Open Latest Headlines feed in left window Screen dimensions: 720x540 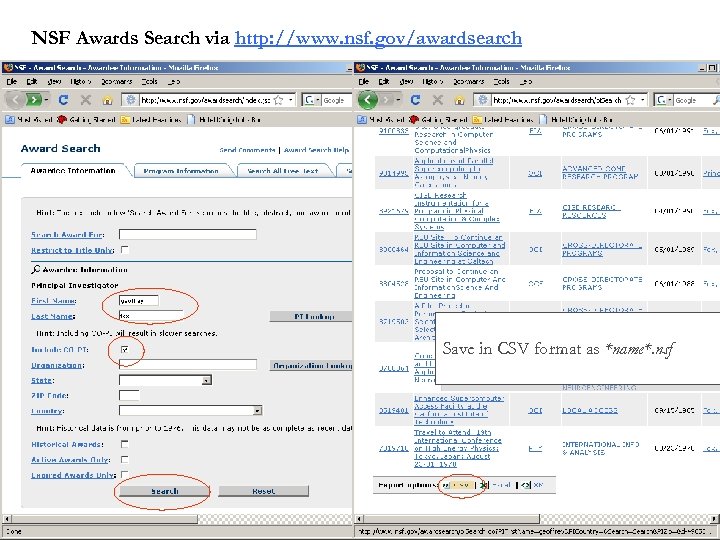click(151, 119)
